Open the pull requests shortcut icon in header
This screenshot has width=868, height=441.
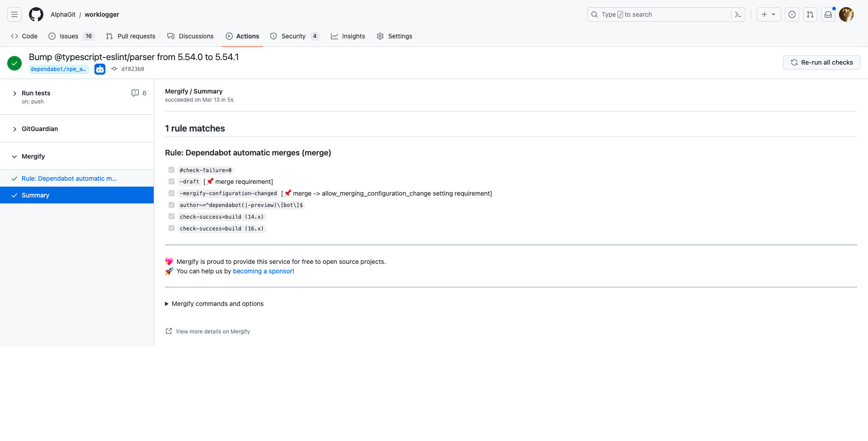(810, 14)
